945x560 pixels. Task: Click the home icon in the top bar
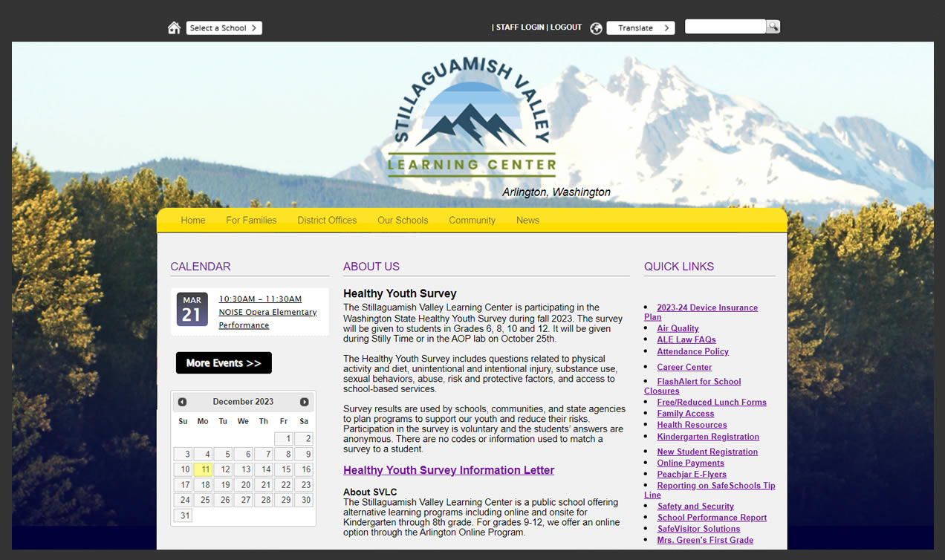click(174, 27)
